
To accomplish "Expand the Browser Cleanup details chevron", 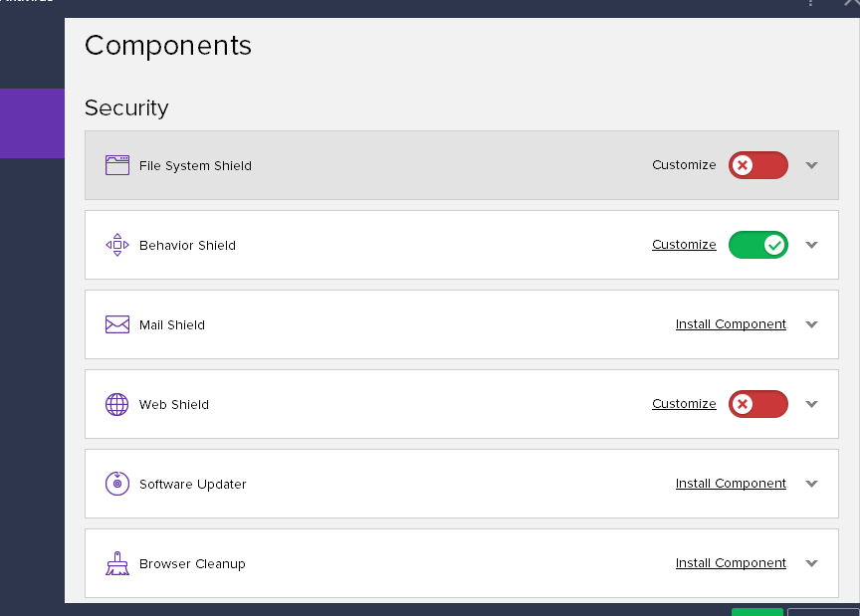I will [x=811, y=563].
